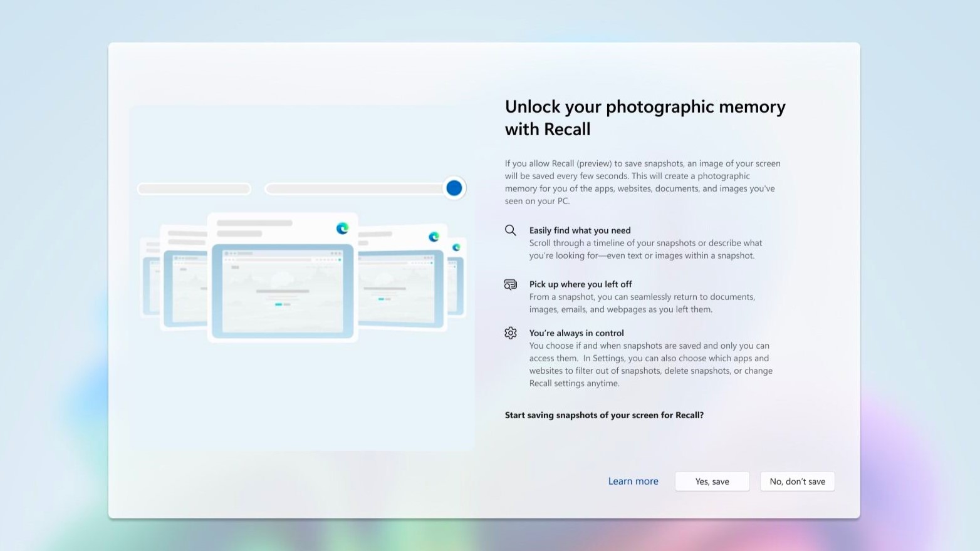Click the snapshot icon beside Pick up where you left off
This screenshot has width=980, height=551.
coord(511,284)
